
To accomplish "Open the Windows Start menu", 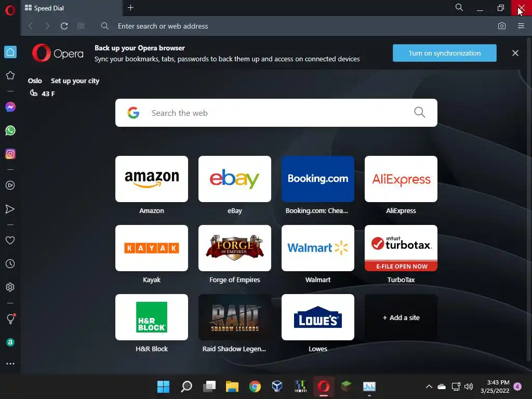I will pyautogui.click(x=163, y=387).
